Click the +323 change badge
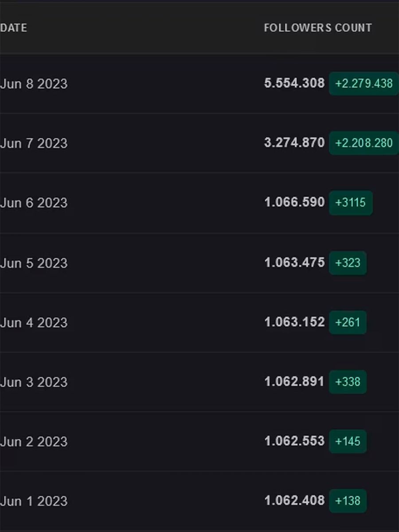The height and width of the screenshot is (532, 399). [x=348, y=262]
